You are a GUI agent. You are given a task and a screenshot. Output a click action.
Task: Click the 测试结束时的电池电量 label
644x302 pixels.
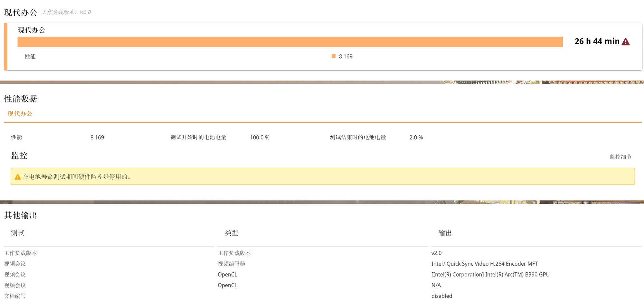(358, 137)
